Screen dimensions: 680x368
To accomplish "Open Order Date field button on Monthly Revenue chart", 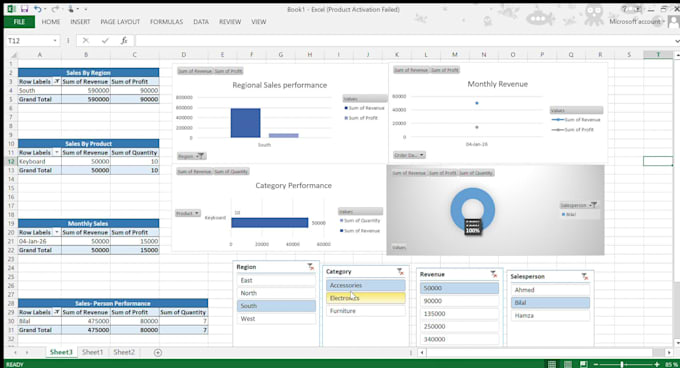I will (409, 155).
